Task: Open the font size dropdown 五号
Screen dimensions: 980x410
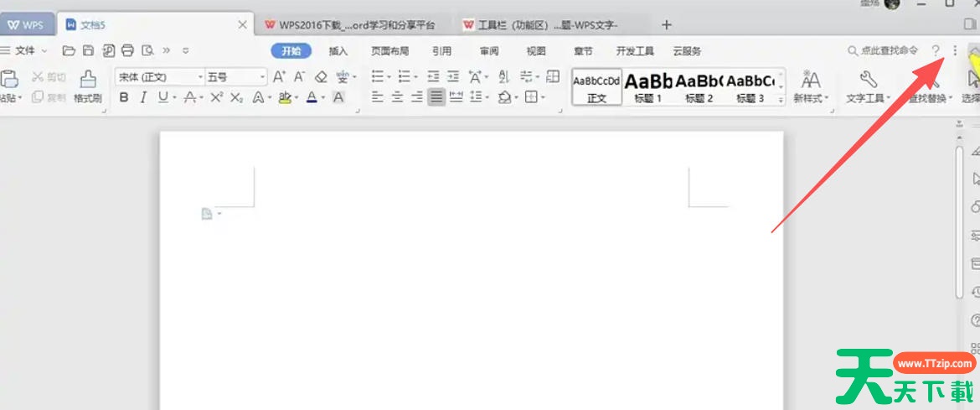Action: click(x=235, y=77)
